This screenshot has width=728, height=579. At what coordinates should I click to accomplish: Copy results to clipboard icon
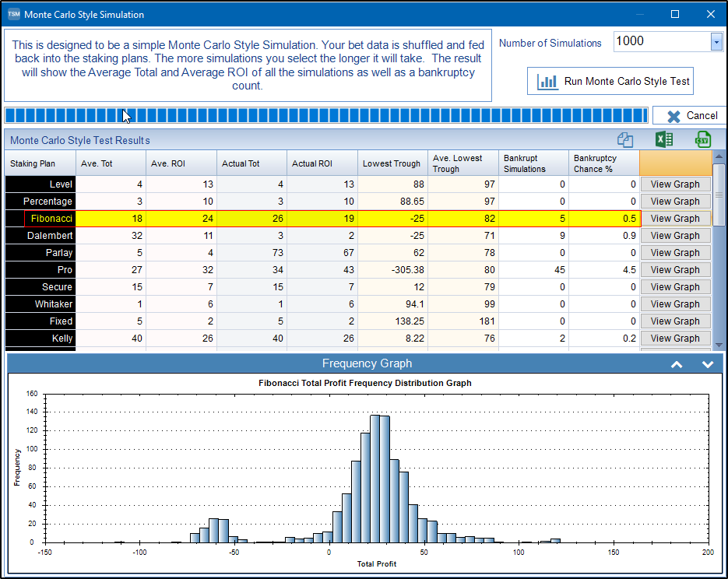click(x=625, y=140)
